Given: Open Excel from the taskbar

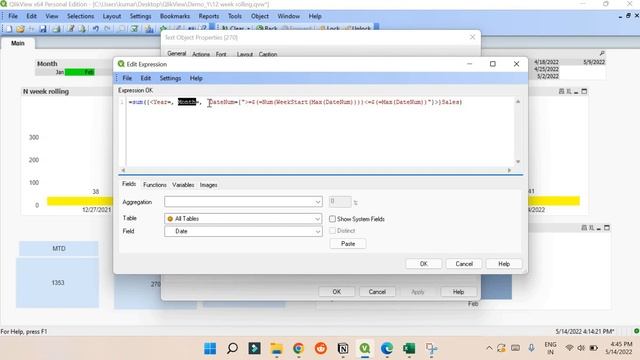Looking at the screenshot, I should [x=409, y=349].
